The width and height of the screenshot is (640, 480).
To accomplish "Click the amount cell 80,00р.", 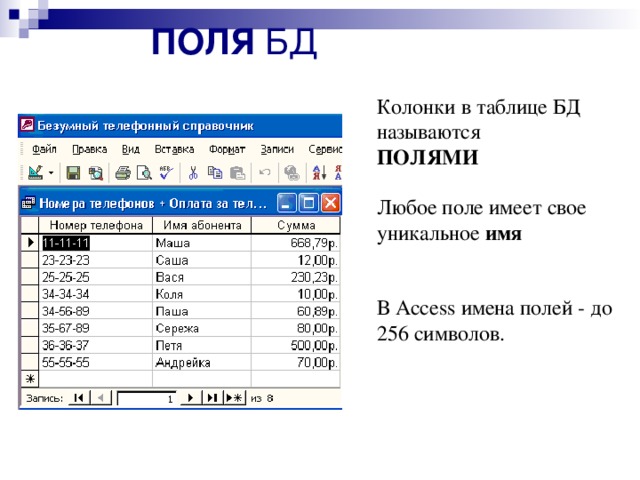I will click(296, 328).
